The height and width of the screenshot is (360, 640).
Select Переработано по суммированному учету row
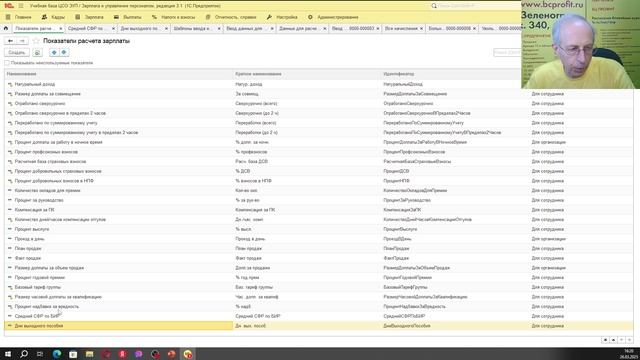318,123
